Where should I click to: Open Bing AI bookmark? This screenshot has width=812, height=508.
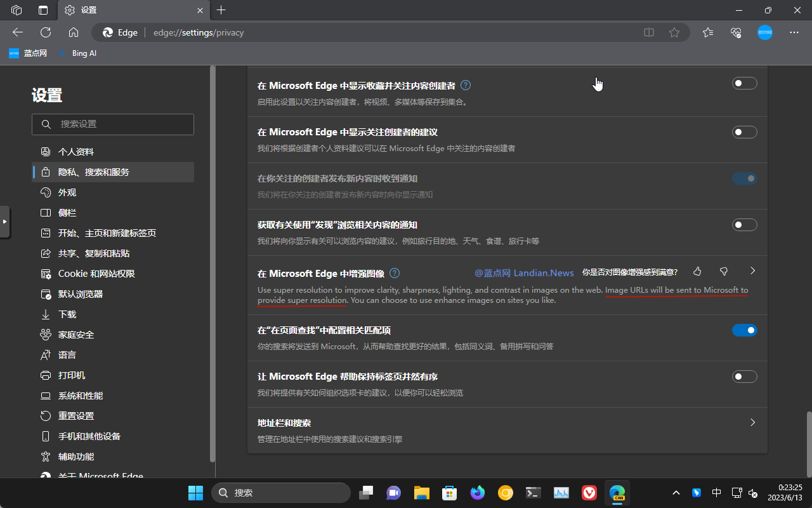click(x=77, y=53)
